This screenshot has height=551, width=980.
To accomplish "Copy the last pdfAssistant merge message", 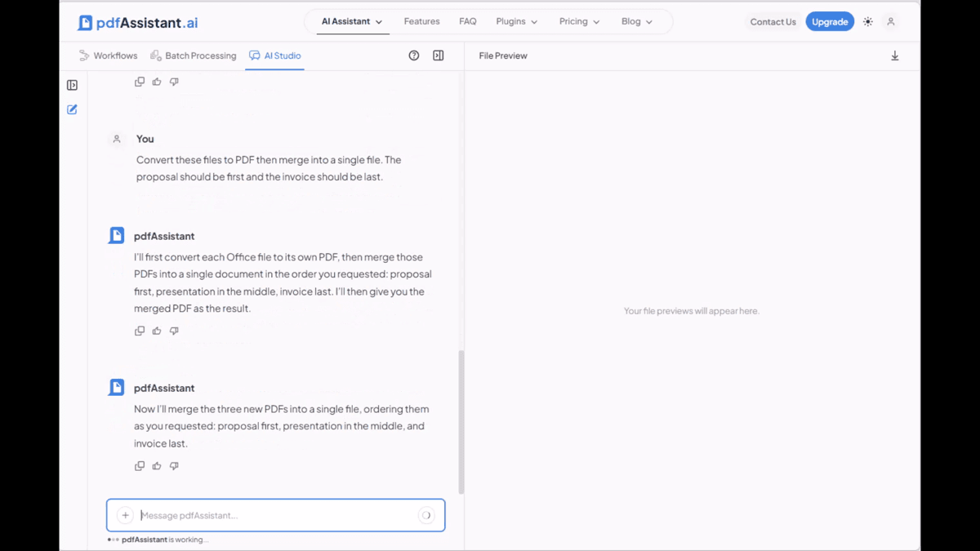I will pos(140,466).
